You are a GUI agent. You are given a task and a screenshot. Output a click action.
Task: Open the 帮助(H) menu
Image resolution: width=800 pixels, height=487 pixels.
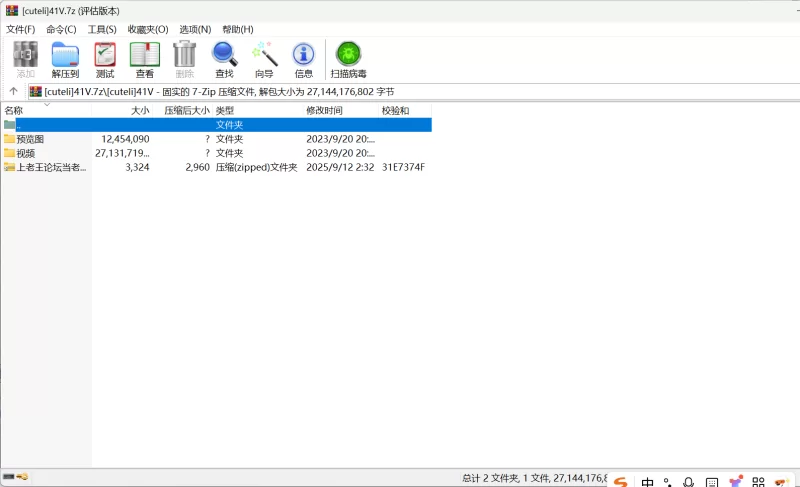[238, 30]
